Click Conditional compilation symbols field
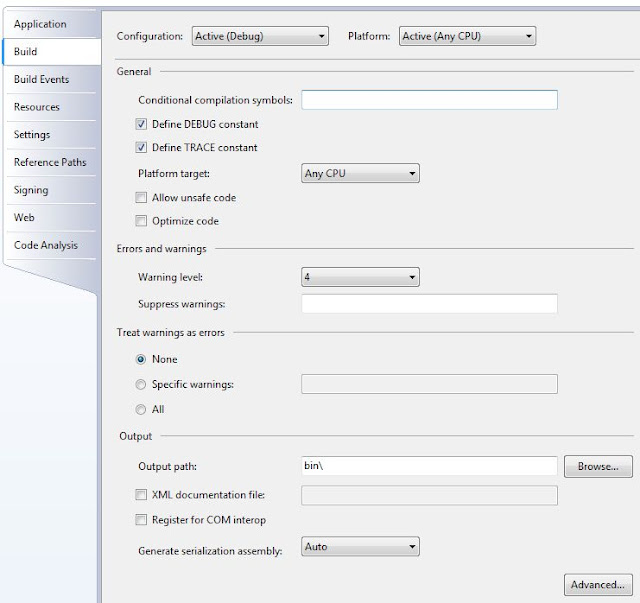 (x=429, y=100)
